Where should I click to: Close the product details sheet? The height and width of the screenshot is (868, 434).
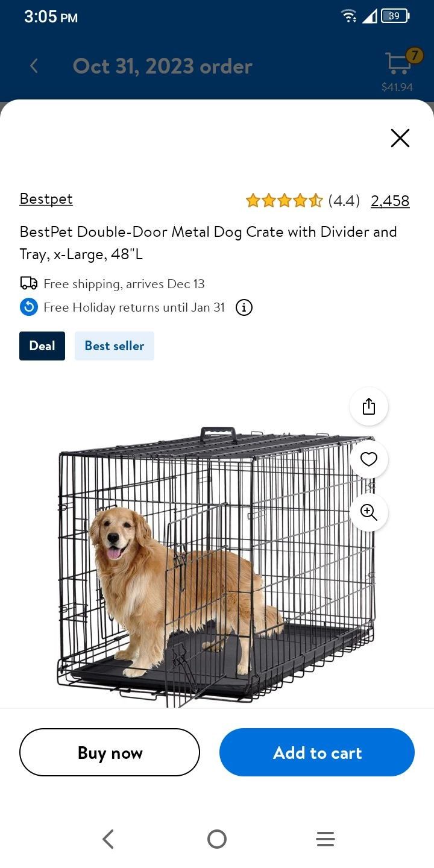pos(400,138)
